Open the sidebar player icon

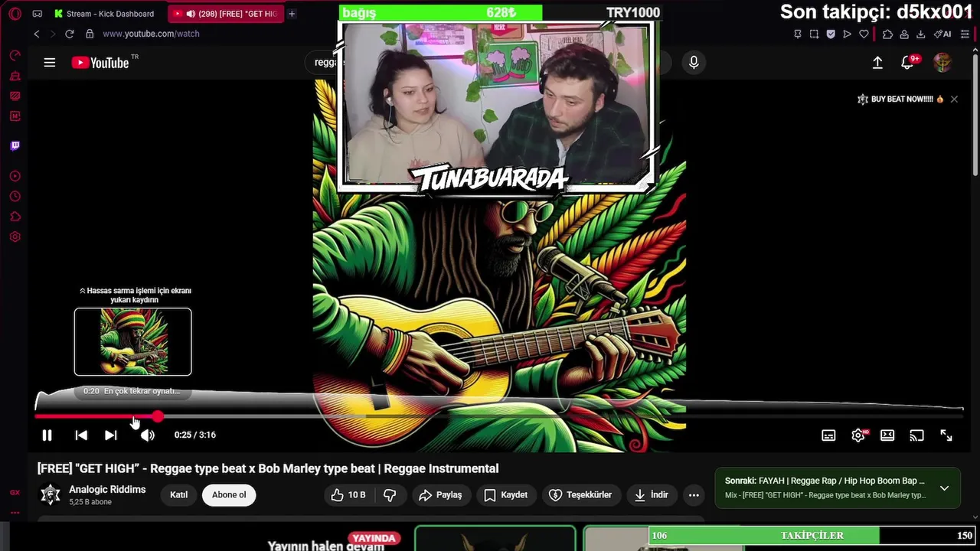(x=15, y=176)
